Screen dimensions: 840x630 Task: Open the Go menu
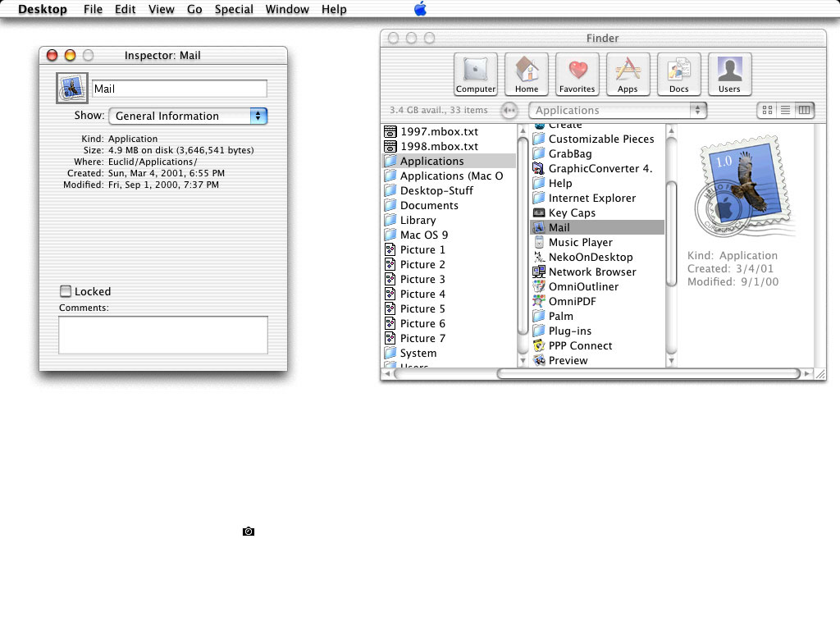click(x=194, y=9)
